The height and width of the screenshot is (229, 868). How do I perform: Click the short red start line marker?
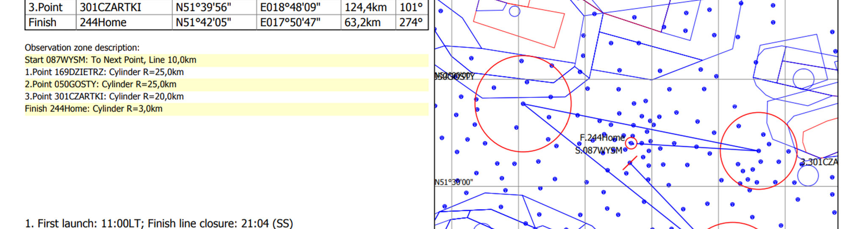click(629, 163)
